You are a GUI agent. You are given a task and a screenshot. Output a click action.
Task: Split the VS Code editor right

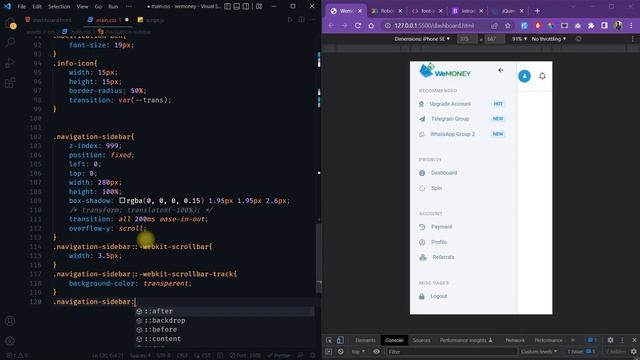pos(301,20)
